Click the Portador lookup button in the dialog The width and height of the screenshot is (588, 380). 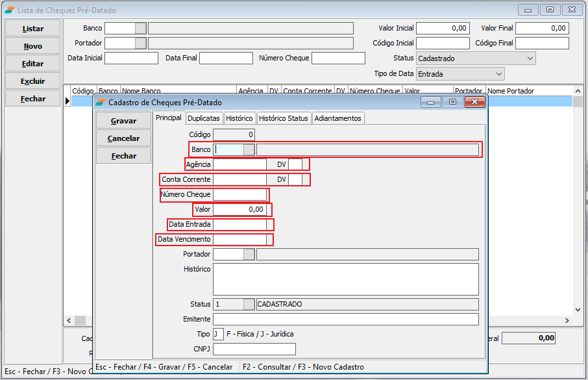point(249,254)
